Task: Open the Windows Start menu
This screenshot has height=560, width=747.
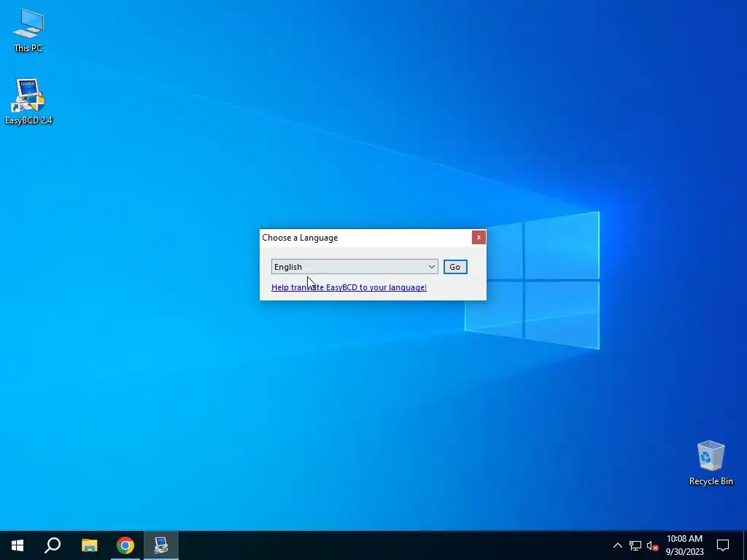Action: pyautogui.click(x=18, y=545)
